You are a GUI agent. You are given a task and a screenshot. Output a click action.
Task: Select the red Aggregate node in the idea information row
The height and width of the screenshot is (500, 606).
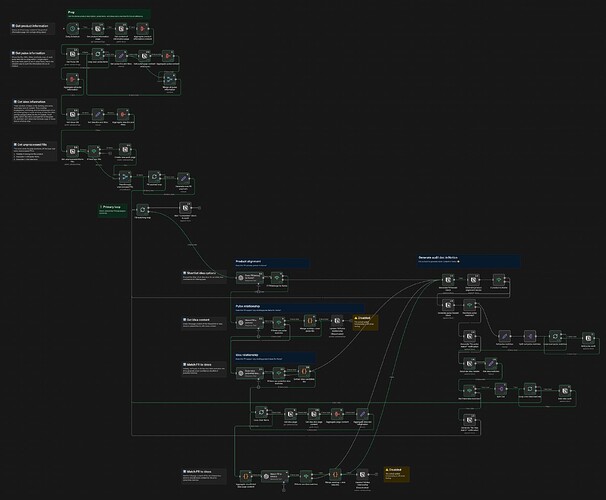[123, 115]
